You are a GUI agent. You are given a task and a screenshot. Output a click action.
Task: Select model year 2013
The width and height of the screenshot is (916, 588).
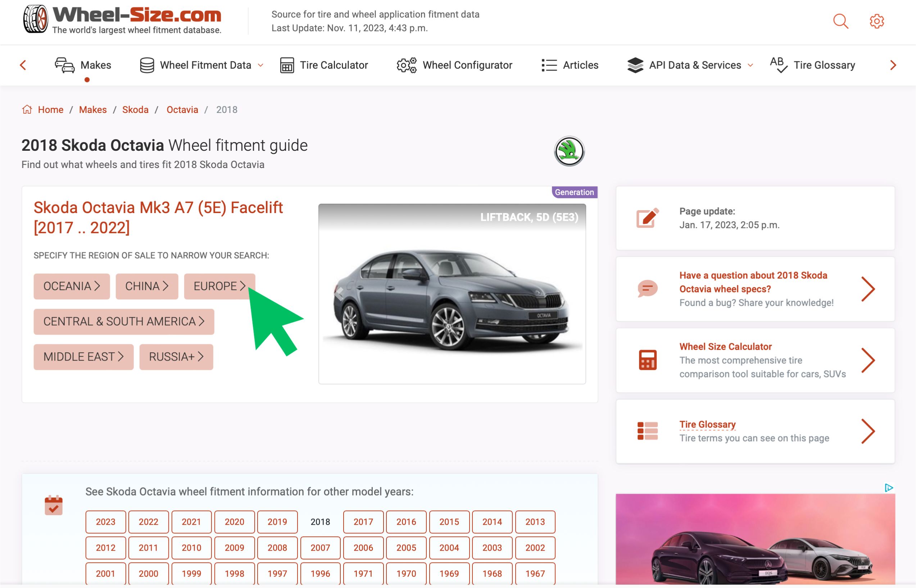535,522
